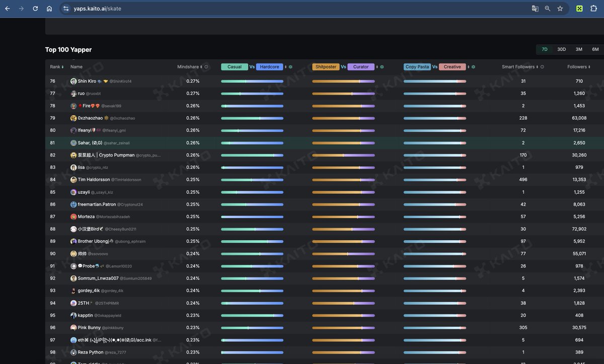The width and height of the screenshot is (604, 364).
Task: Click the Top 100 Yapper heading
Action: point(68,50)
